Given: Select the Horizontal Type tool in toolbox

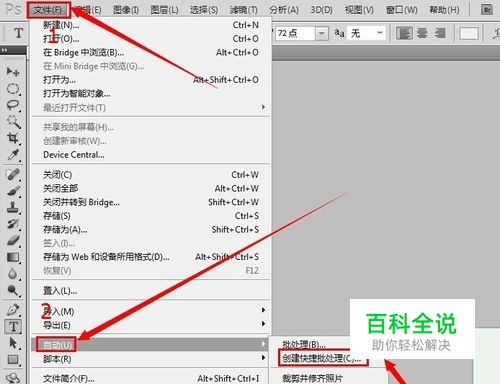Looking at the screenshot, I should coord(13,327).
